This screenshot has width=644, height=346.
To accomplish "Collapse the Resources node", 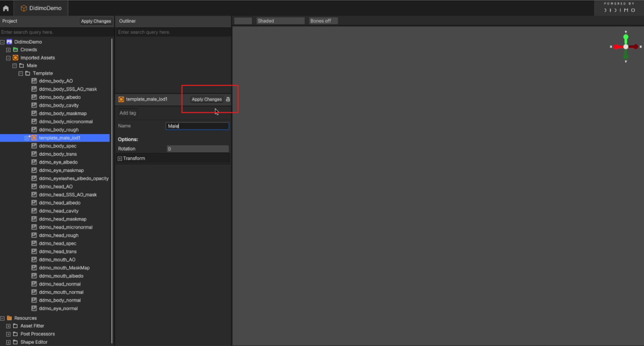I will pos(2,318).
